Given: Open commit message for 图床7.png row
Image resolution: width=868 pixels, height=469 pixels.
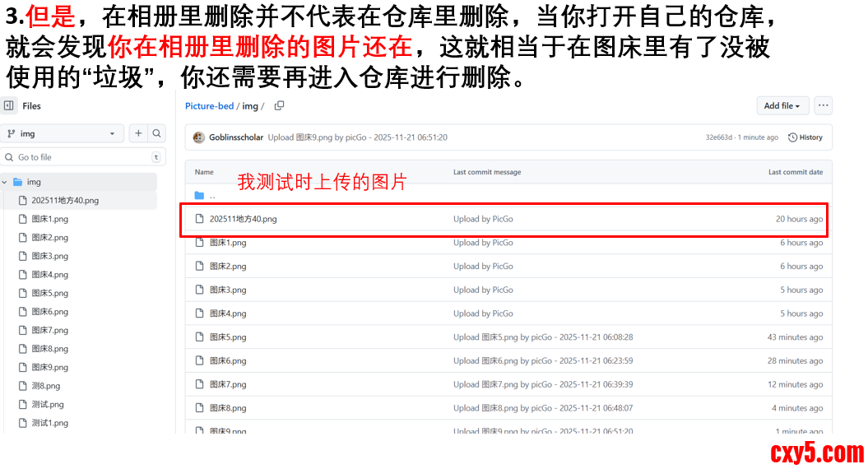Looking at the screenshot, I should tap(543, 384).
